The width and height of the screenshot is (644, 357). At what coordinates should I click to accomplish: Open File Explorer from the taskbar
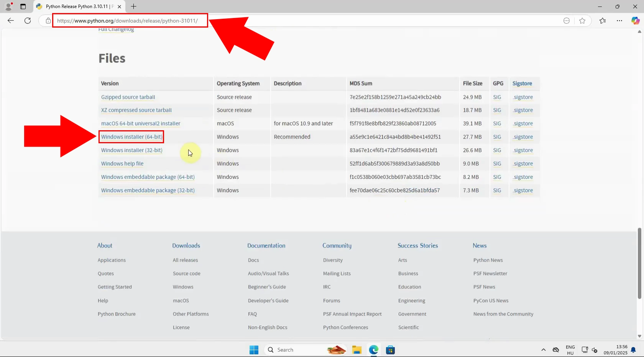pos(357,350)
